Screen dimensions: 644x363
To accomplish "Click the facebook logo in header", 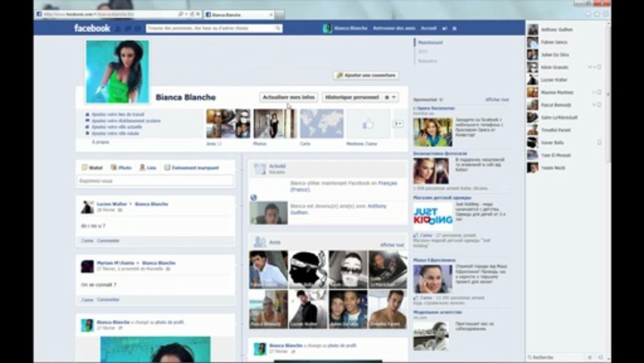I will [92, 28].
